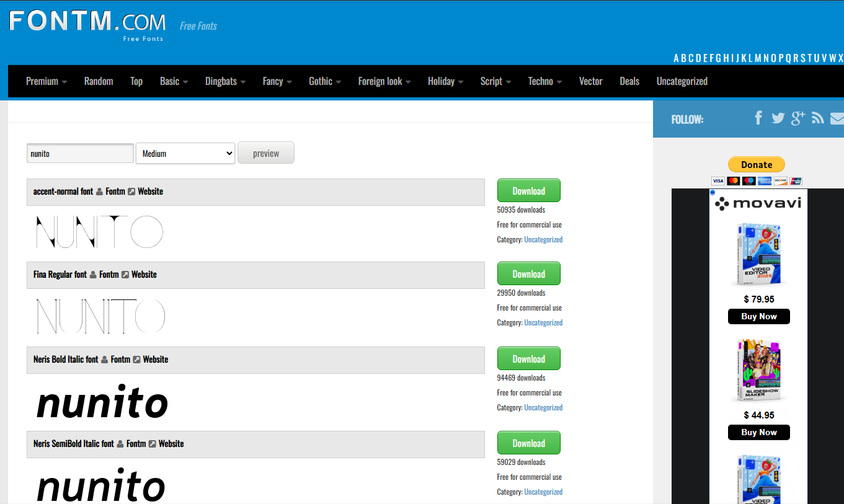
Task: Click the "Neris Bold Italic font" title text
Action: click(x=66, y=360)
